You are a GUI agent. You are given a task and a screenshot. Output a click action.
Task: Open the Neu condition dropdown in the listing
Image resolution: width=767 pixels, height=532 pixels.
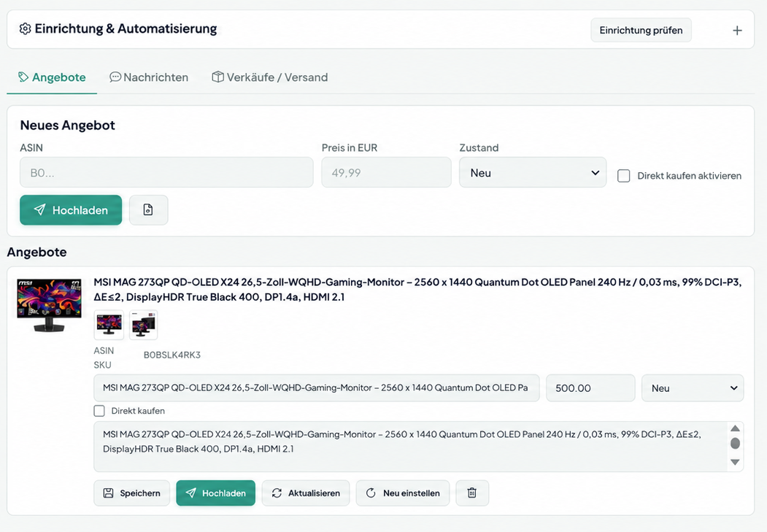coord(692,388)
